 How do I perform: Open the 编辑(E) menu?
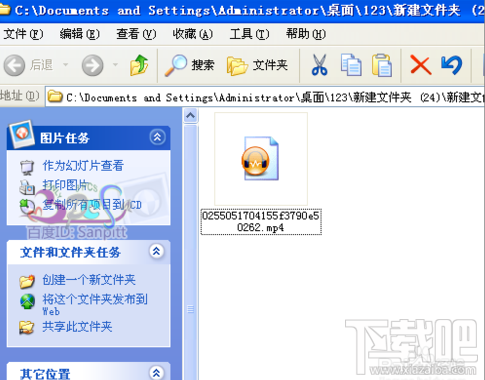point(79,34)
